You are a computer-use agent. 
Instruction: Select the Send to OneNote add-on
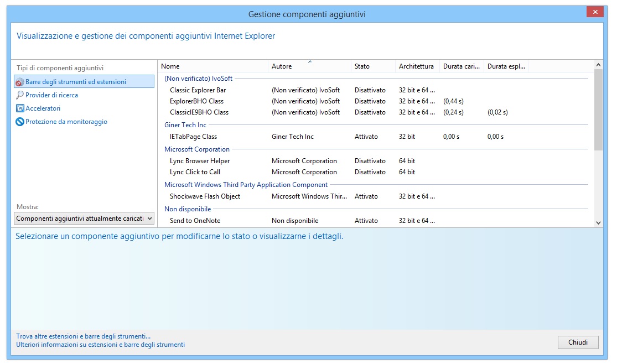pyautogui.click(x=195, y=221)
